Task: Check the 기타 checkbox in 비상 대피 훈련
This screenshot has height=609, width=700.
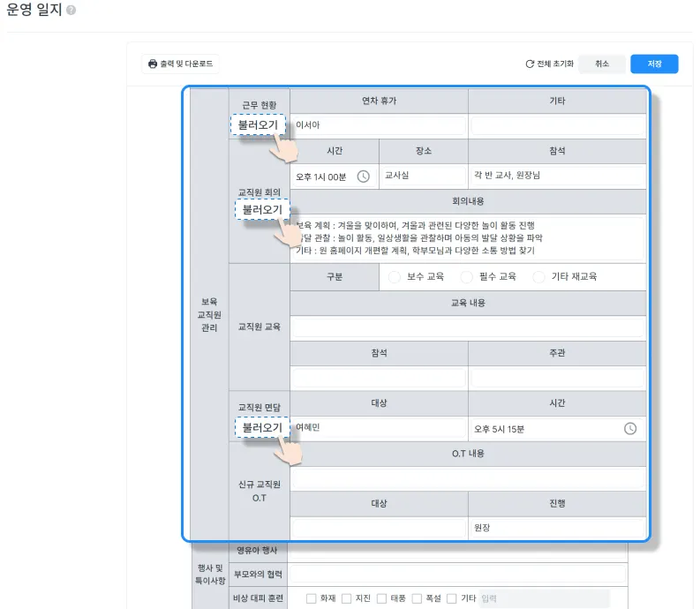Action: click(x=452, y=598)
